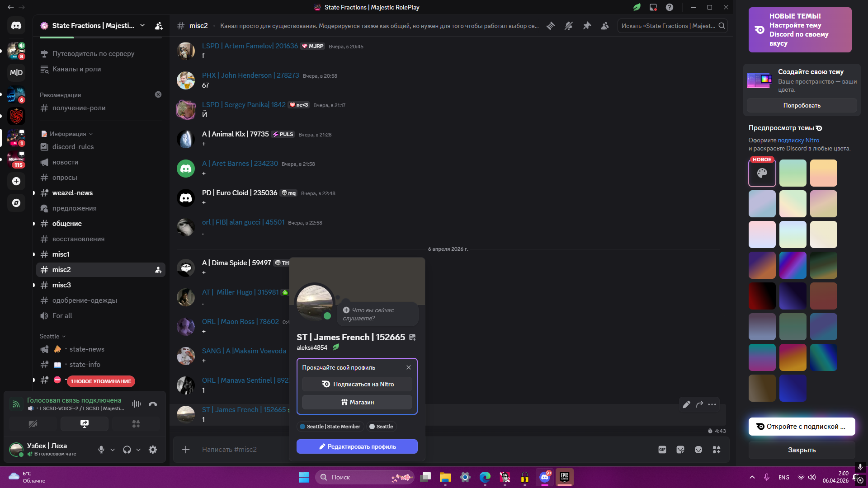Toggle microphone mute in user panel

[x=101, y=450]
